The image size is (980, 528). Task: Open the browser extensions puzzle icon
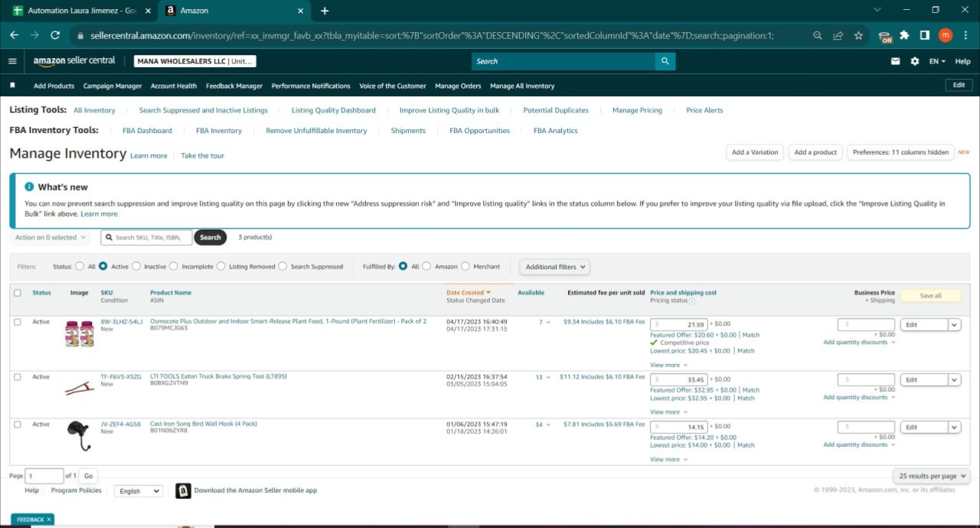click(905, 35)
